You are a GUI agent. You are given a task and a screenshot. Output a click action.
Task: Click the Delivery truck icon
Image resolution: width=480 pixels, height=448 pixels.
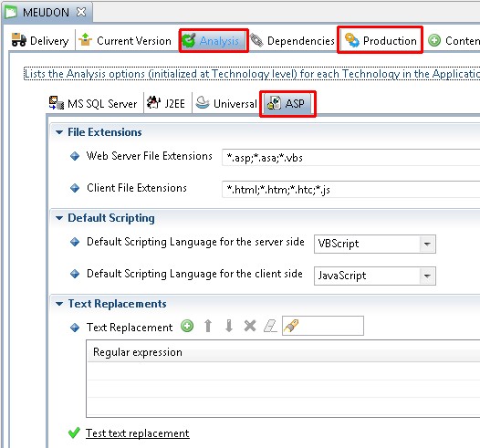coord(19,40)
